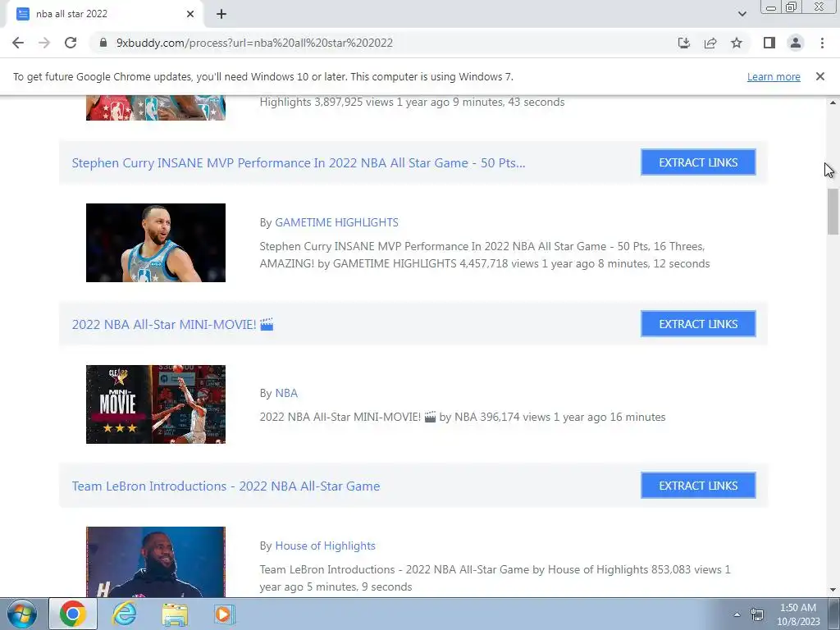This screenshot has height=630, width=840.
Task: Click the install app icon in address bar
Action: tap(684, 43)
